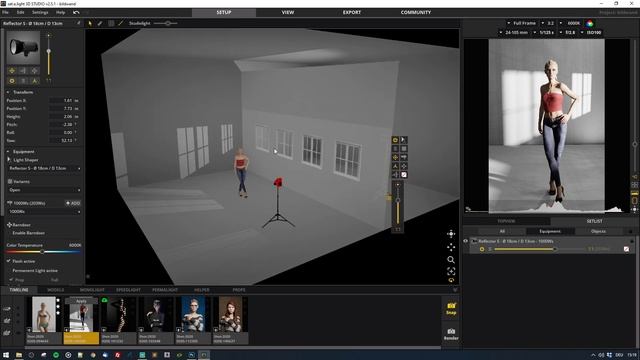Viewport: 640px width, 360px height.
Task: Open the 1/125 s shutter speed dropdown
Action: point(544,32)
